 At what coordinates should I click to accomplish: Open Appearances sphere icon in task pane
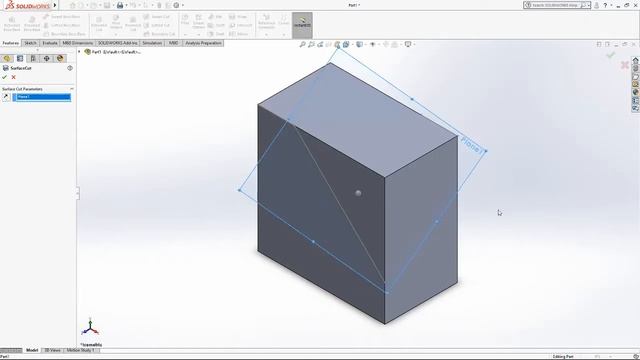[636, 92]
